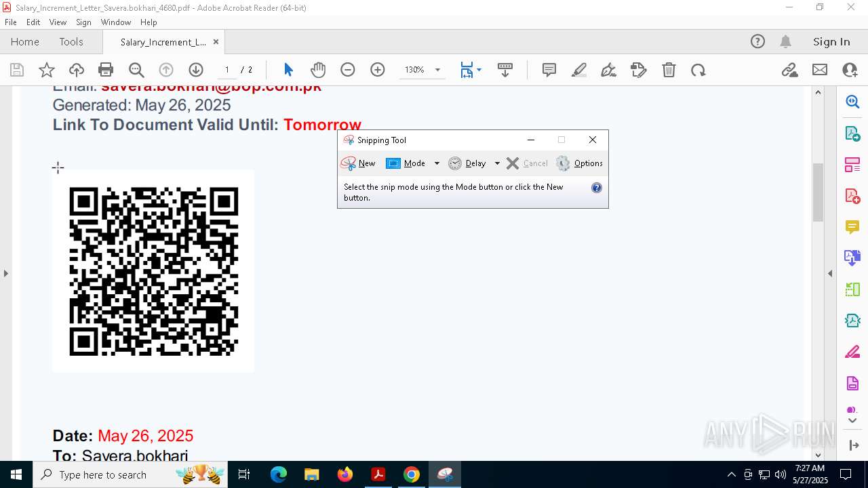Viewport: 868px width, 488px height.
Task: Open the notifications bell
Action: point(786,41)
